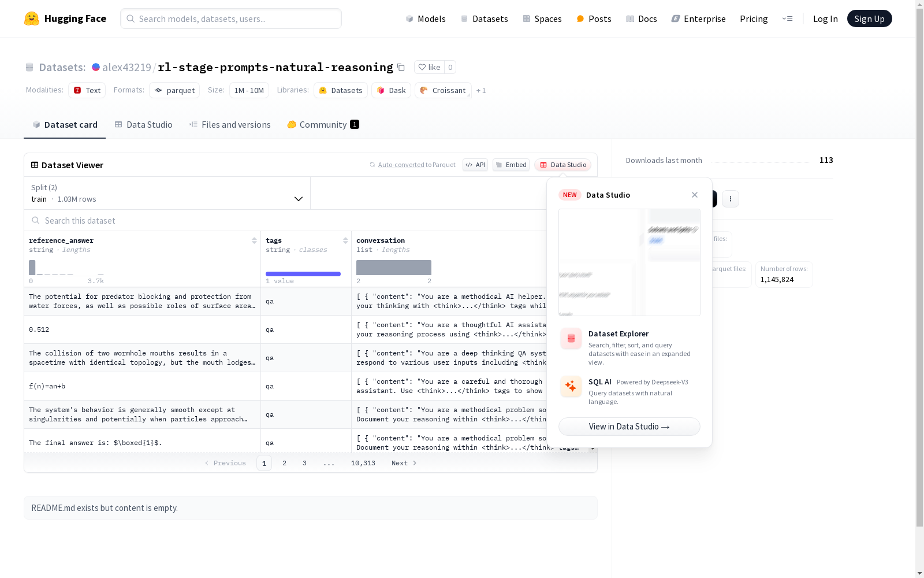Screen dimensions: 924x578
Task: Open the alex43219 profile link
Action: (126, 67)
